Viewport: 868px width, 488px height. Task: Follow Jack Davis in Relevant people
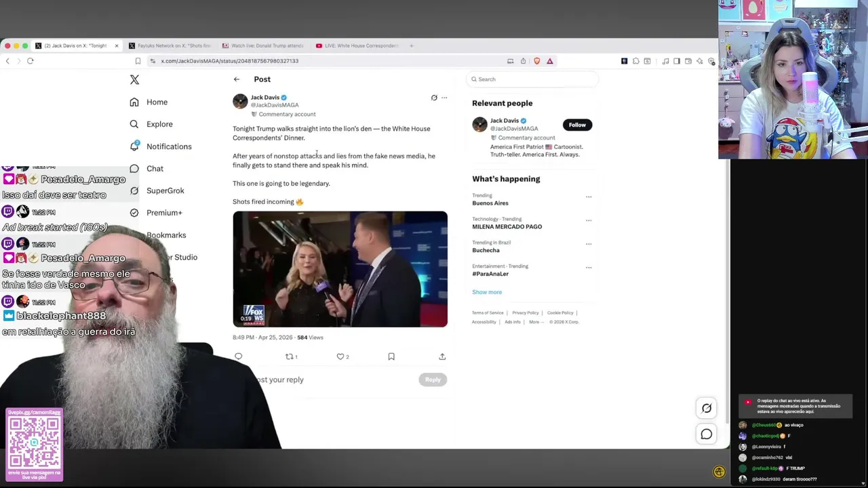tap(577, 125)
